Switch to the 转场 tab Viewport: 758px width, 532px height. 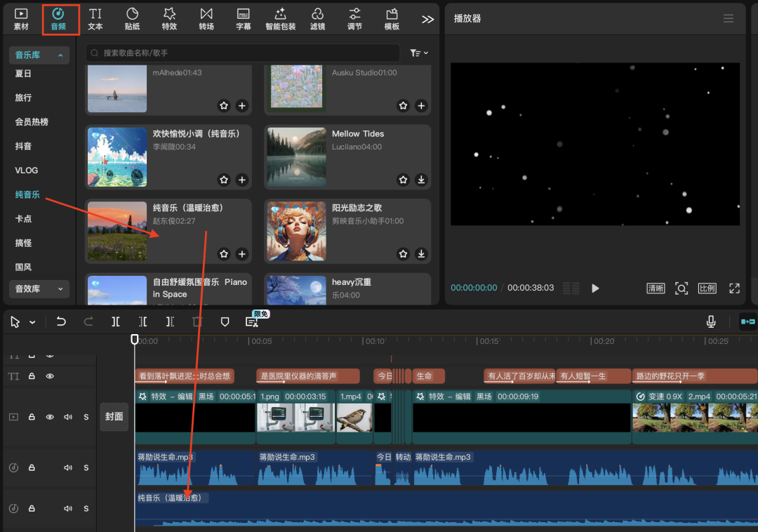206,19
